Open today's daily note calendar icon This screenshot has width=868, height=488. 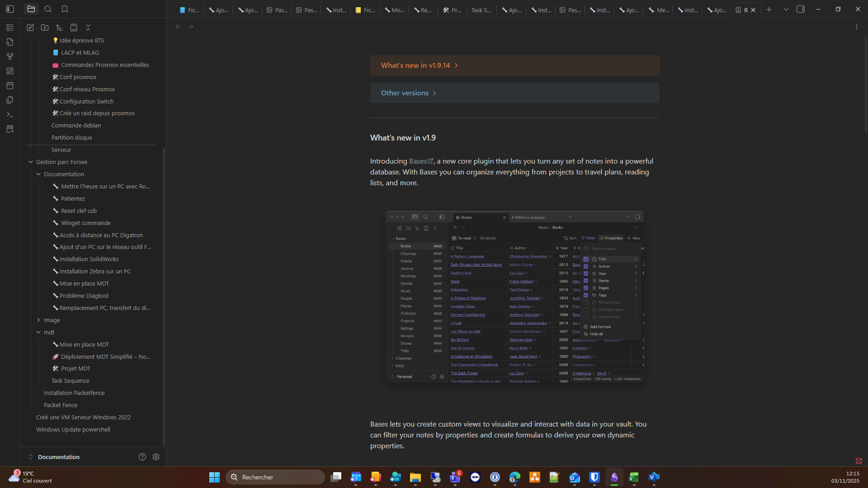coord(10,85)
